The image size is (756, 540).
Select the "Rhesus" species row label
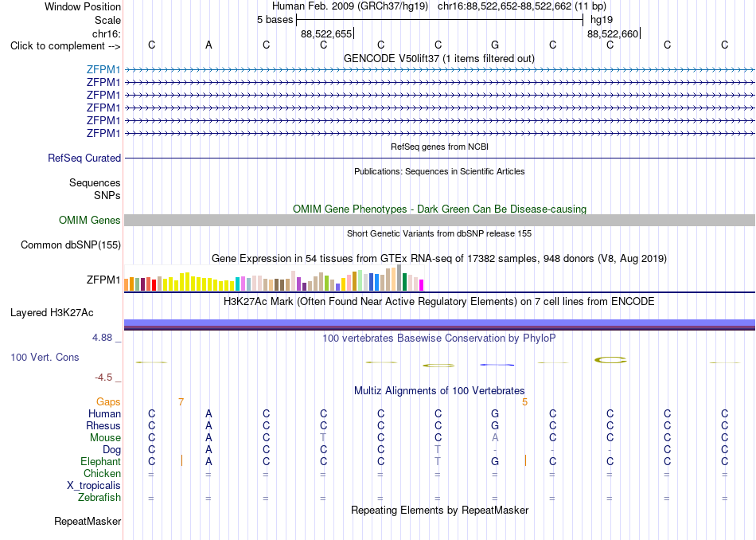click(x=103, y=425)
